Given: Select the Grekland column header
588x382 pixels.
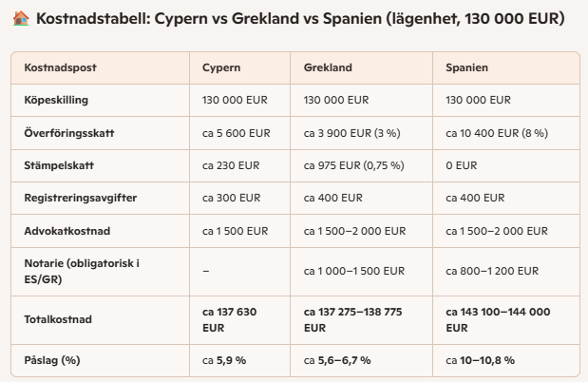Looking at the screenshot, I should click(x=328, y=68).
